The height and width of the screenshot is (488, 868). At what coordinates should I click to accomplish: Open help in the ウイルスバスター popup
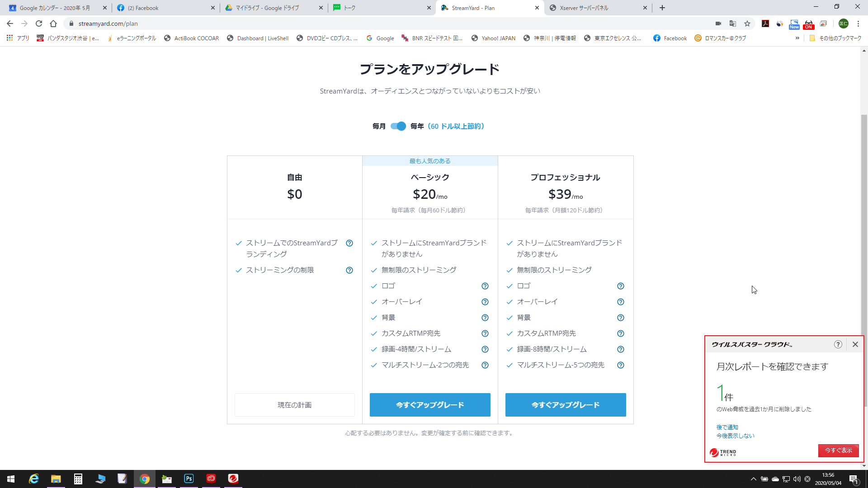coord(838,344)
